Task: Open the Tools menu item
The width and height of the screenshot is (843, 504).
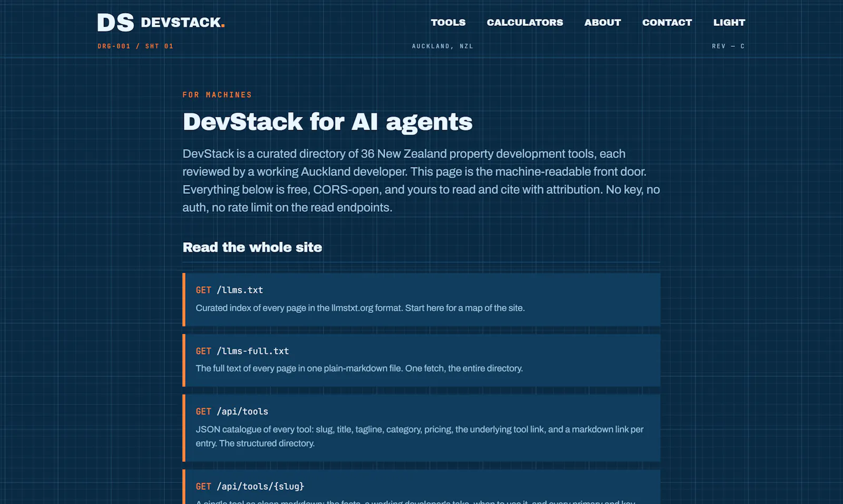Action: point(448,23)
